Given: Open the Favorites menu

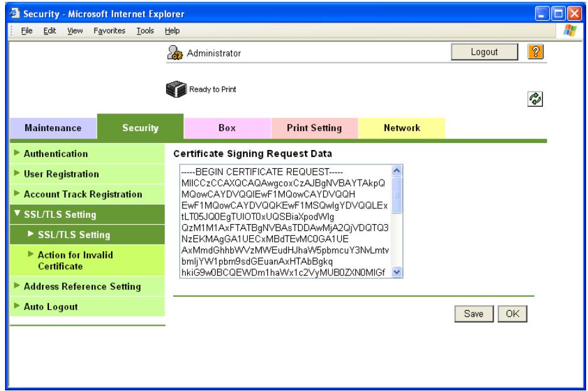Looking at the screenshot, I should coord(109,31).
